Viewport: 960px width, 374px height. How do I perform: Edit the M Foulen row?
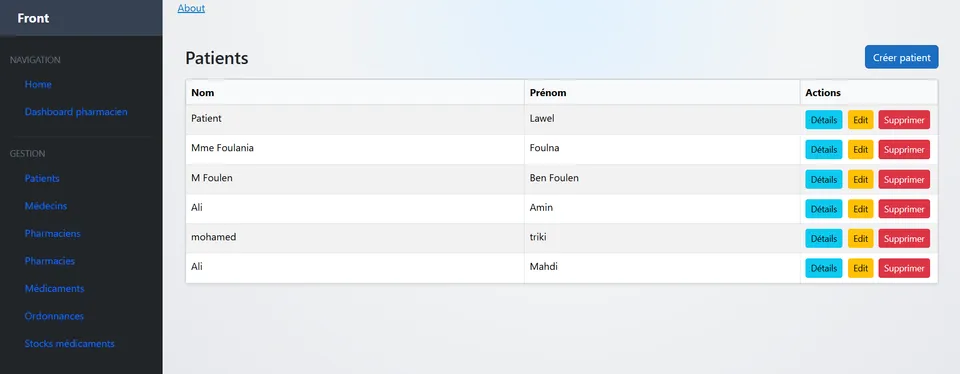click(x=860, y=179)
